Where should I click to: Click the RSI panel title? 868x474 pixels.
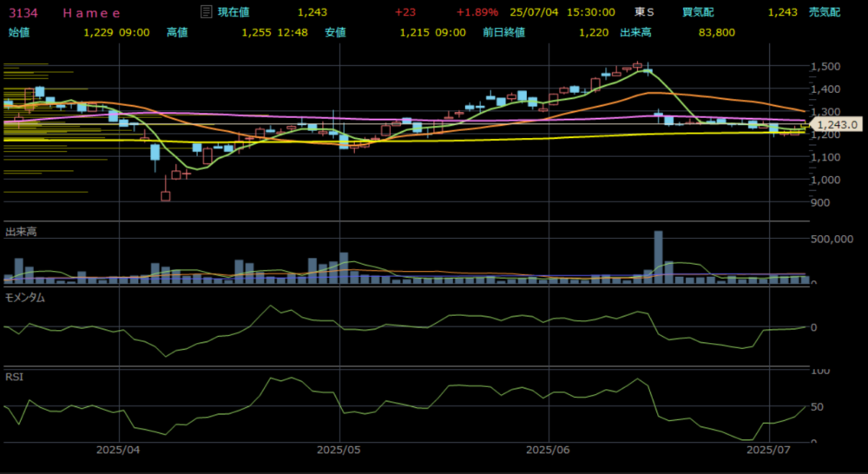(14, 377)
